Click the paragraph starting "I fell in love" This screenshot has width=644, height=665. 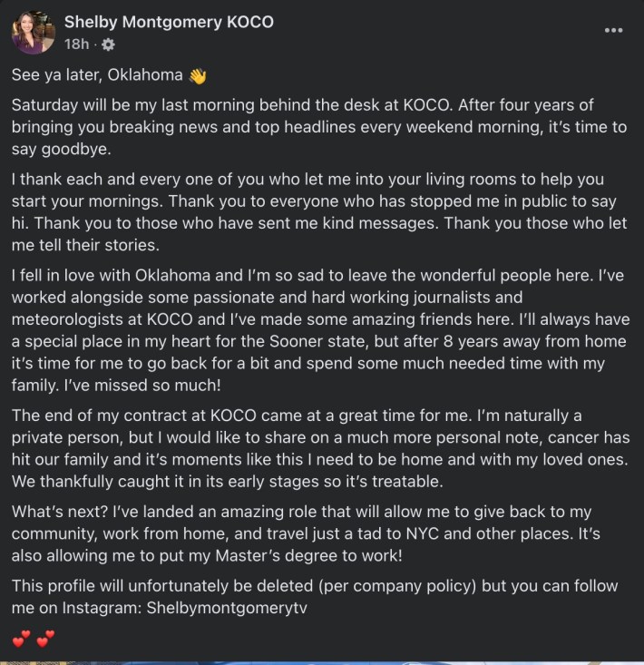(x=320, y=330)
